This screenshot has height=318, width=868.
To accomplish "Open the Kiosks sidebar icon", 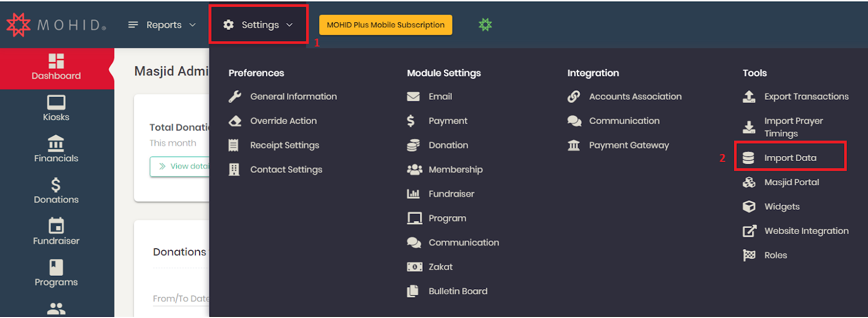I will [56, 102].
